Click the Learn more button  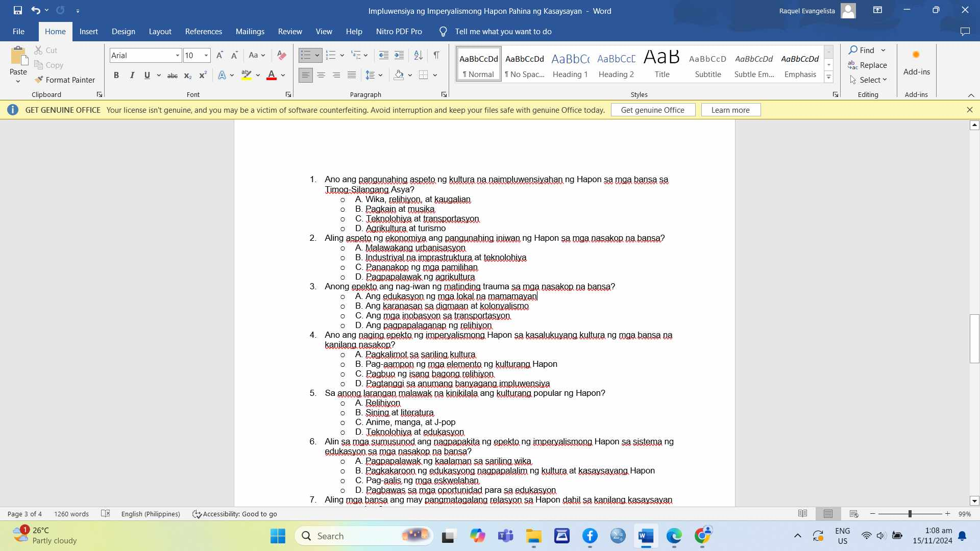(730, 110)
